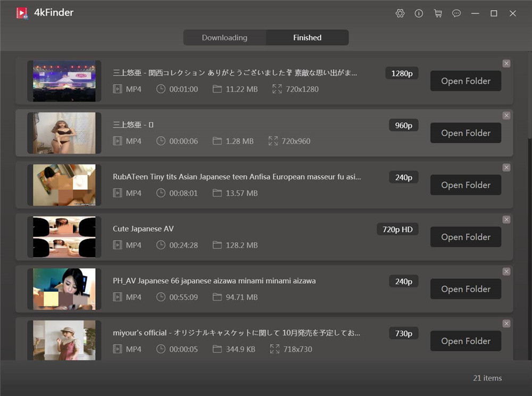Screen dimensions: 532x396
Task: Open the shopping cart icon
Action: [438, 13]
